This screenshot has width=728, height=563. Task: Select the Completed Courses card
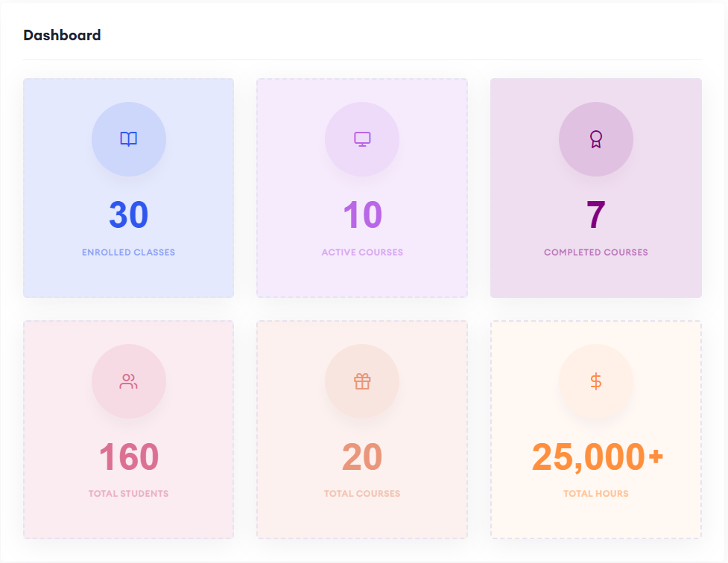[x=596, y=187]
